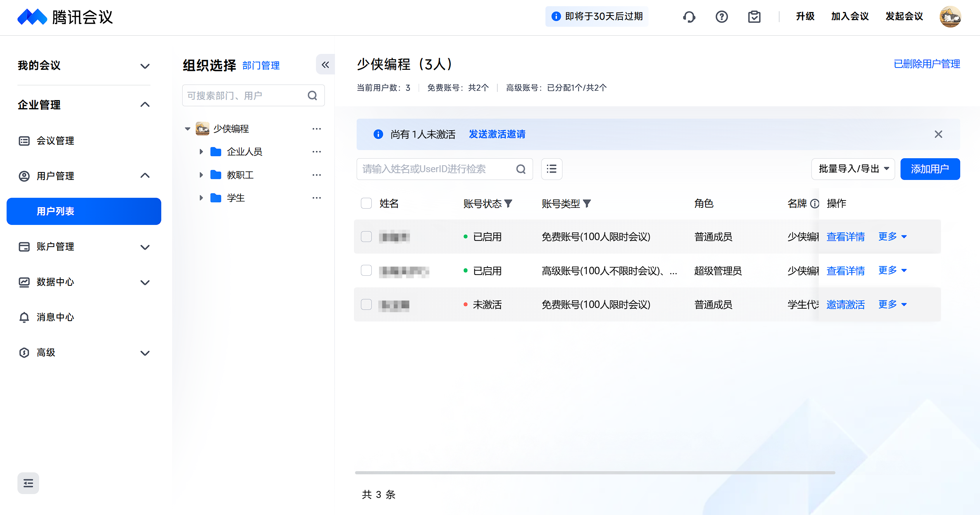Click the 发送激活邀请 link
The image size is (980, 515).
pyautogui.click(x=497, y=134)
